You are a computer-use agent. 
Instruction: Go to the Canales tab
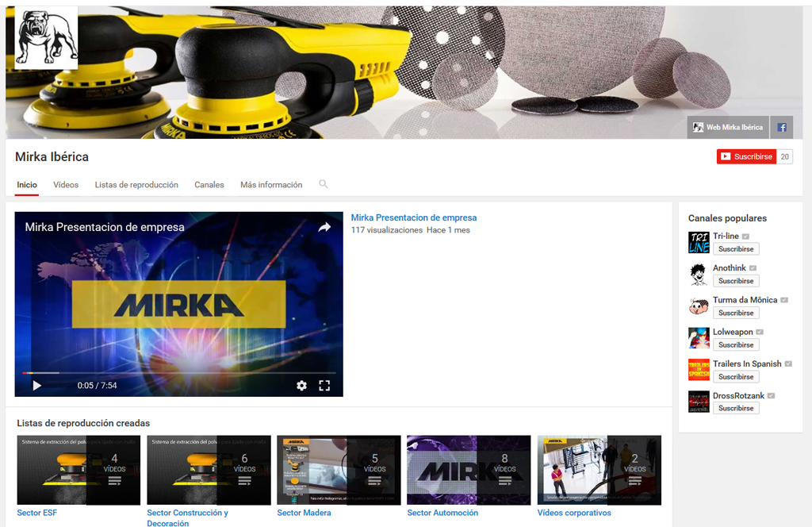(209, 185)
